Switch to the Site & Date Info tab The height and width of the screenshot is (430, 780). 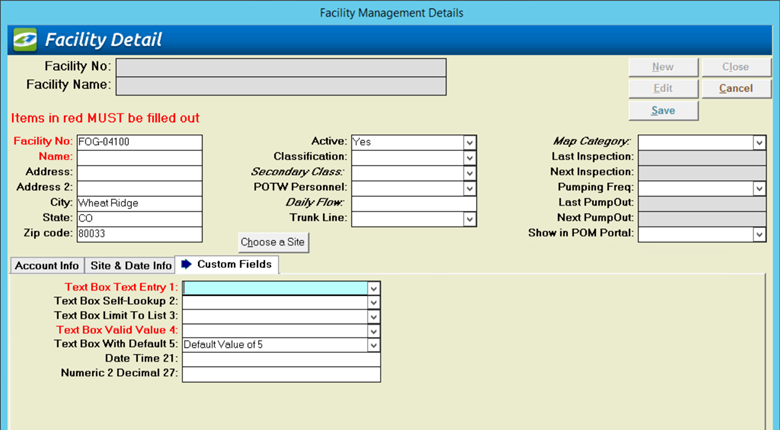click(x=130, y=266)
